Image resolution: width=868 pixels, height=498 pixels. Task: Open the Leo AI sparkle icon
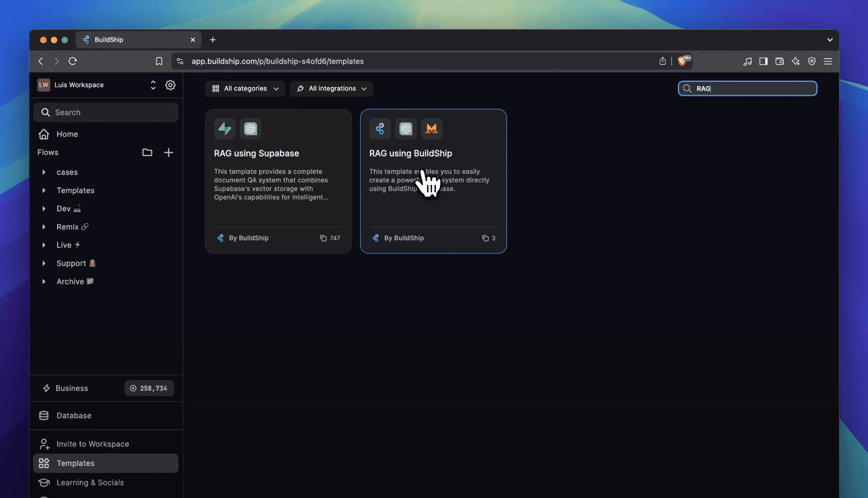coord(795,61)
